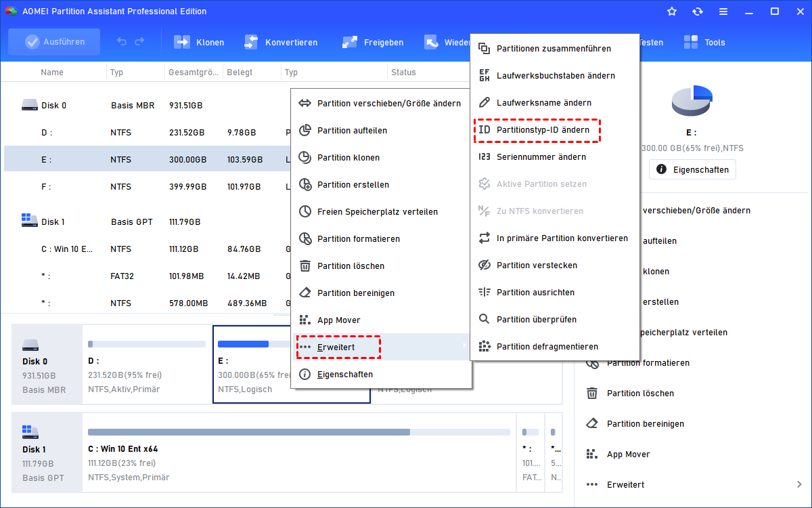The height and width of the screenshot is (508, 812).
Task: Open the Freigeben toolbar item
Action: click(373, 42)
